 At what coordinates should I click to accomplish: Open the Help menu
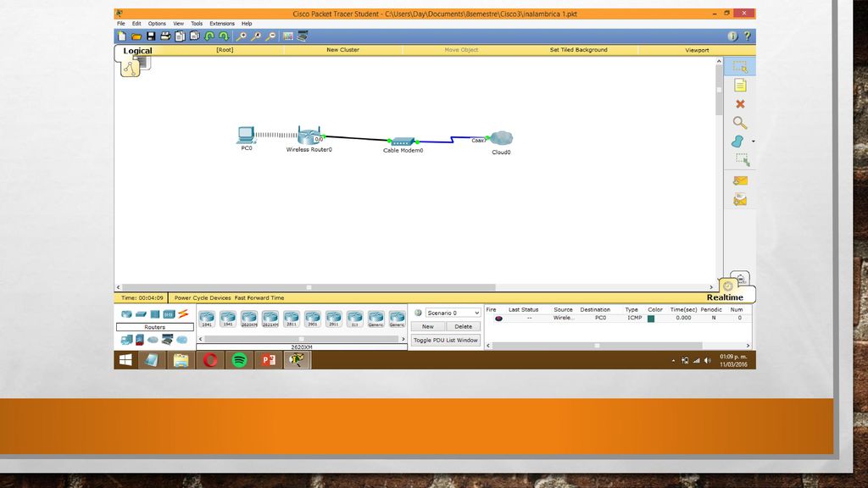click(247, 24)
